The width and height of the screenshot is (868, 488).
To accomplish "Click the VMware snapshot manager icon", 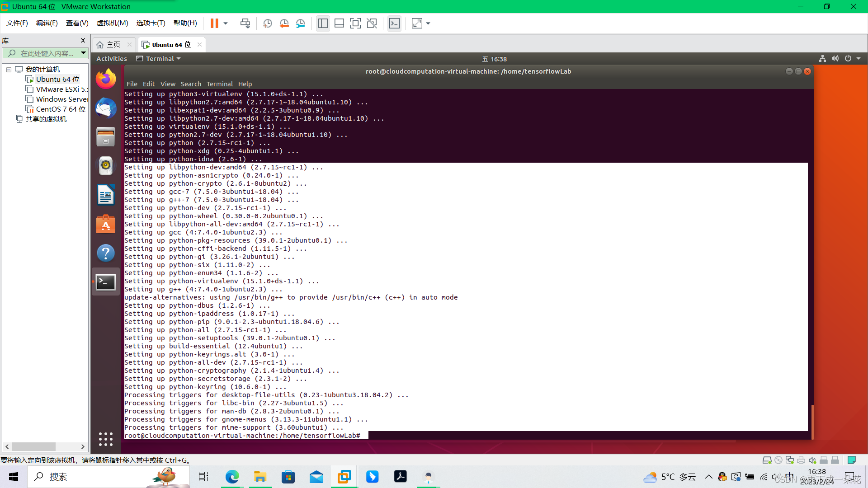I will click(301, 23).
